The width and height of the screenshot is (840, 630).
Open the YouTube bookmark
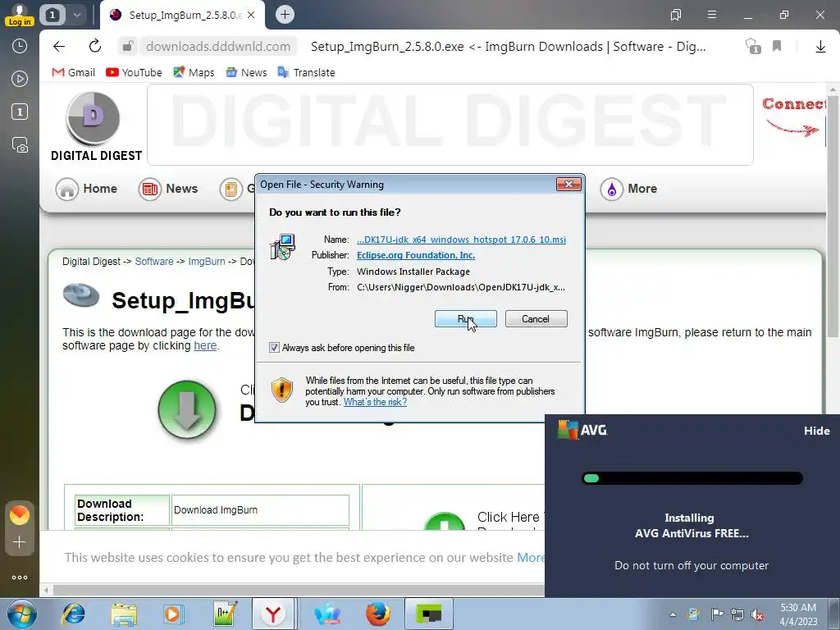click(134, 72)
